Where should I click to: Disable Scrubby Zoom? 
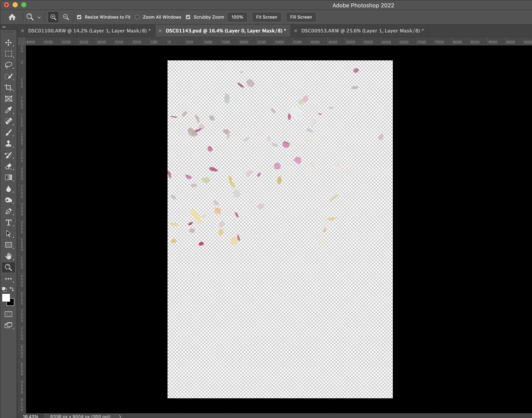click(188, 17)
